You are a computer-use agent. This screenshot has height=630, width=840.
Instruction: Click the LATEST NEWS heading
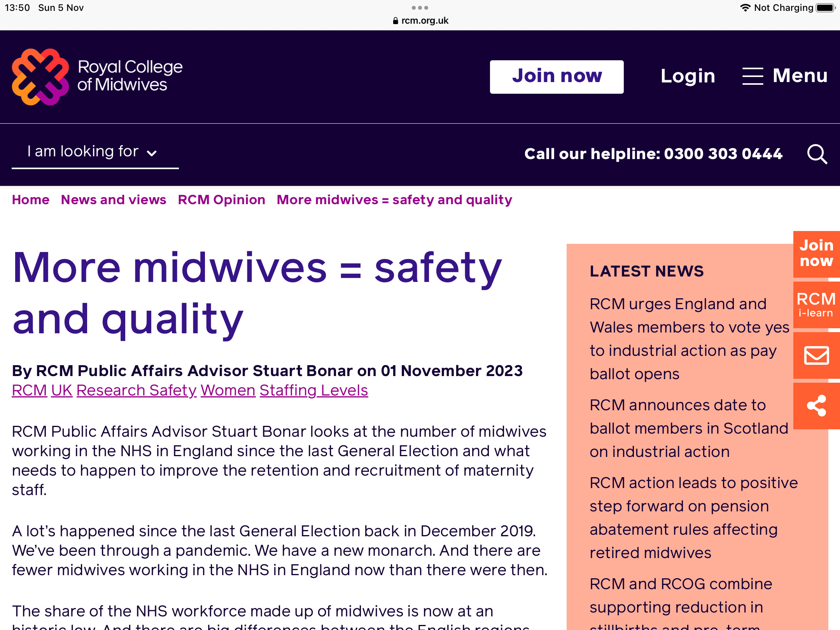coord(646,271)
